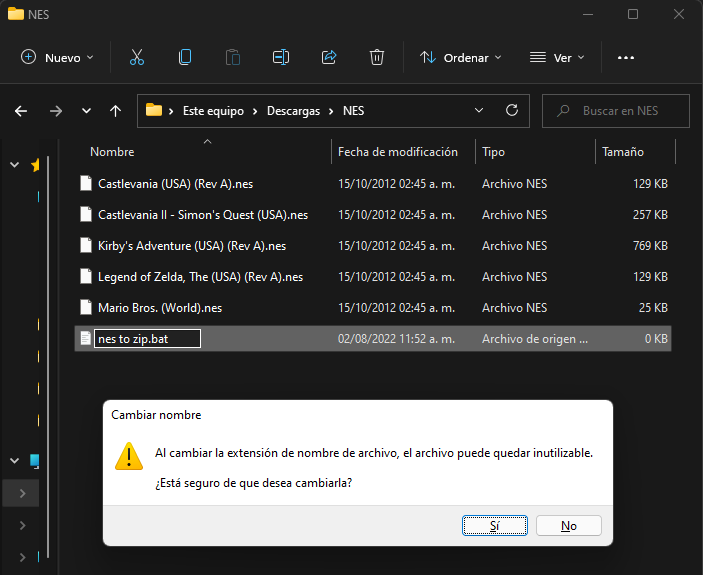Click the nes to zip.bat rename field
Viewport: 703px width, 575px height.
click(x=147, y=338)
